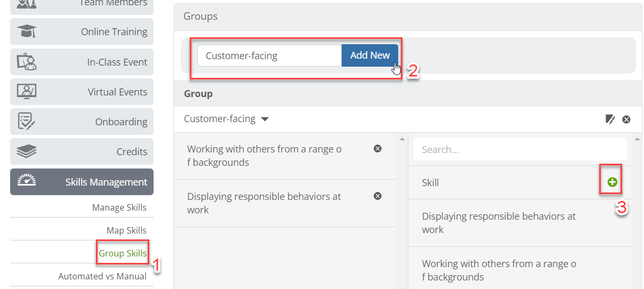Click the skill Search box
The width and height of the screenshot is (644, 289).
pos(520,150)
